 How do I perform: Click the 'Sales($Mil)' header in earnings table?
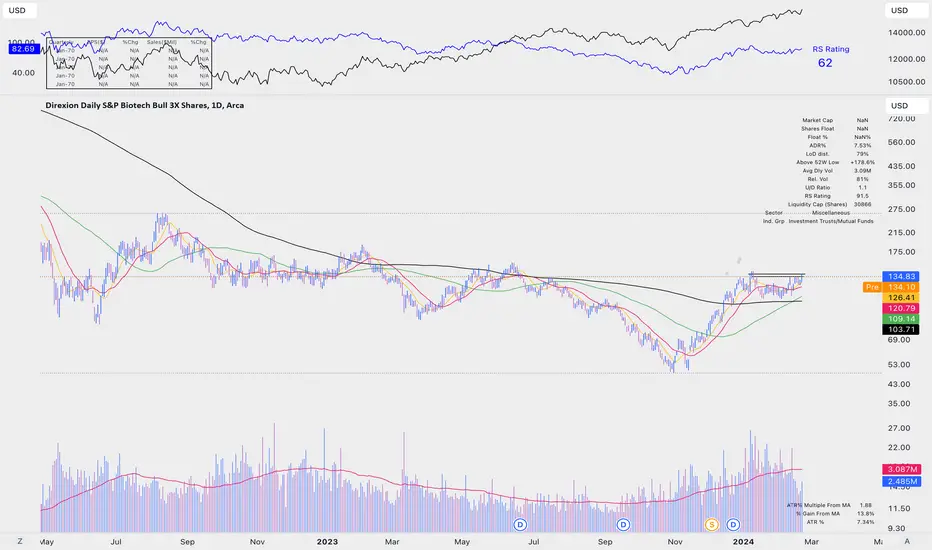tap(162, 42)
